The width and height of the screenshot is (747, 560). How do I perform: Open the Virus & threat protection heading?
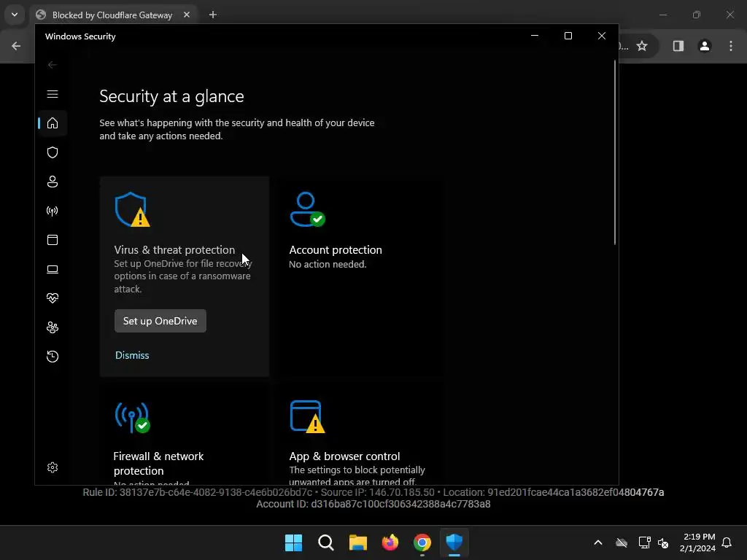pos(174,250)
